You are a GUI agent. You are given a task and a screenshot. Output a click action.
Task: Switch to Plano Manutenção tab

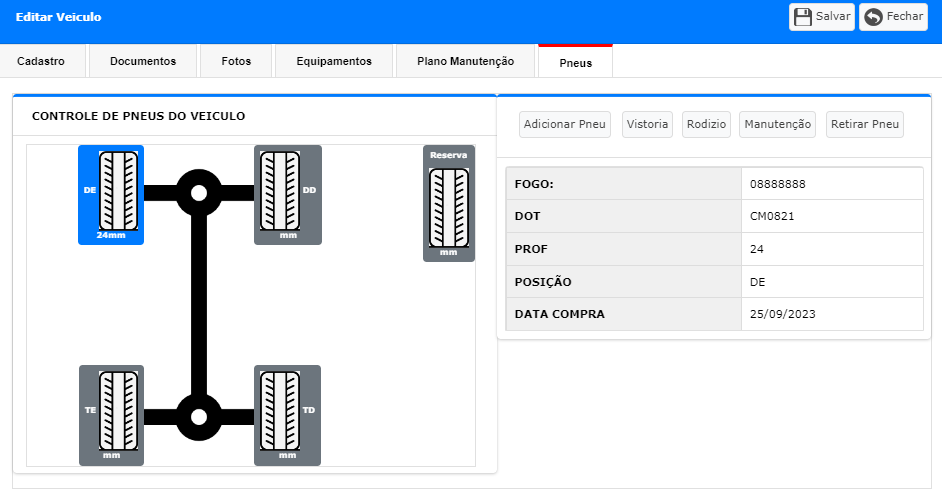pyautogui.click(x=466, y=61)
